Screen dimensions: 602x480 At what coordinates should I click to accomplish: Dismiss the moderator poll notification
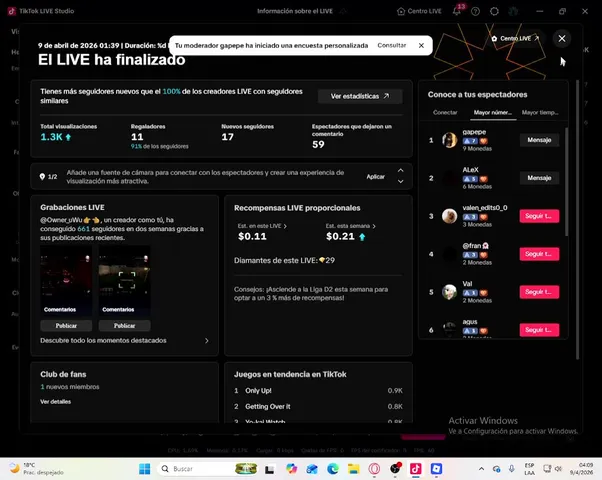(x=421, y=45)
